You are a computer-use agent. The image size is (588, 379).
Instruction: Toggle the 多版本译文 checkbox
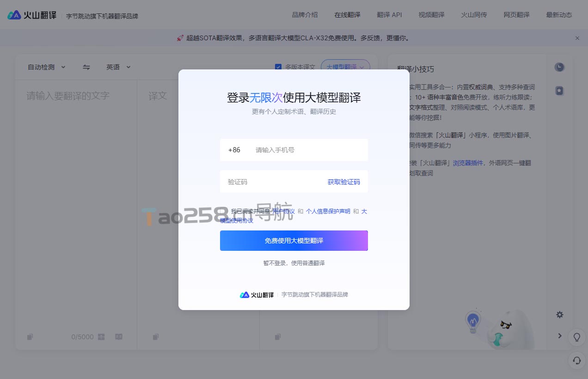pyautogui.click(x=278, y=67)
